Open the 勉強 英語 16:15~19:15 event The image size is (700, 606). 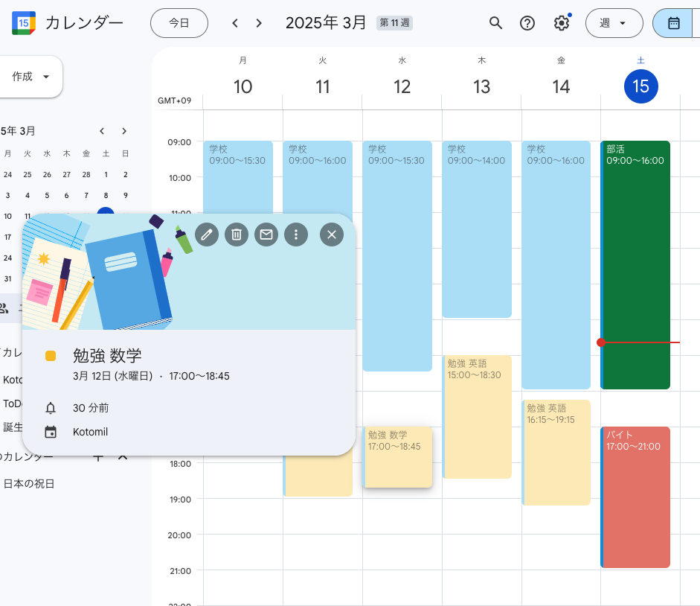(556, 453)
